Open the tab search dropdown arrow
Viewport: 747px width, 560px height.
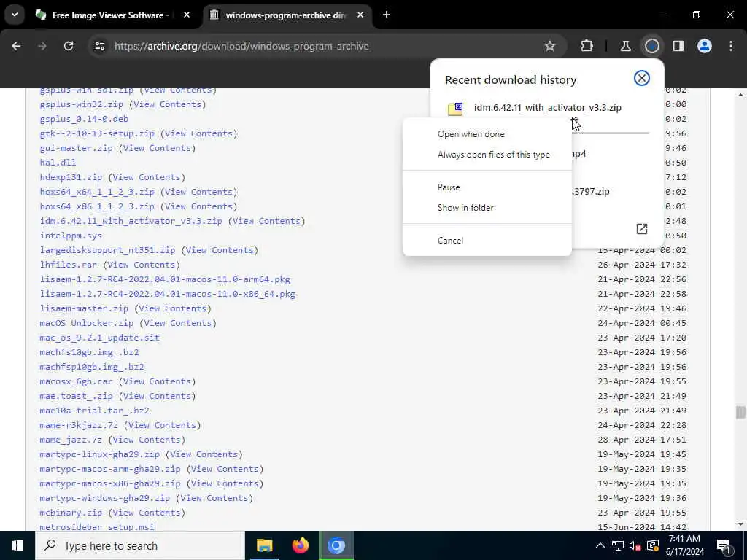click(x=15, y=15)
